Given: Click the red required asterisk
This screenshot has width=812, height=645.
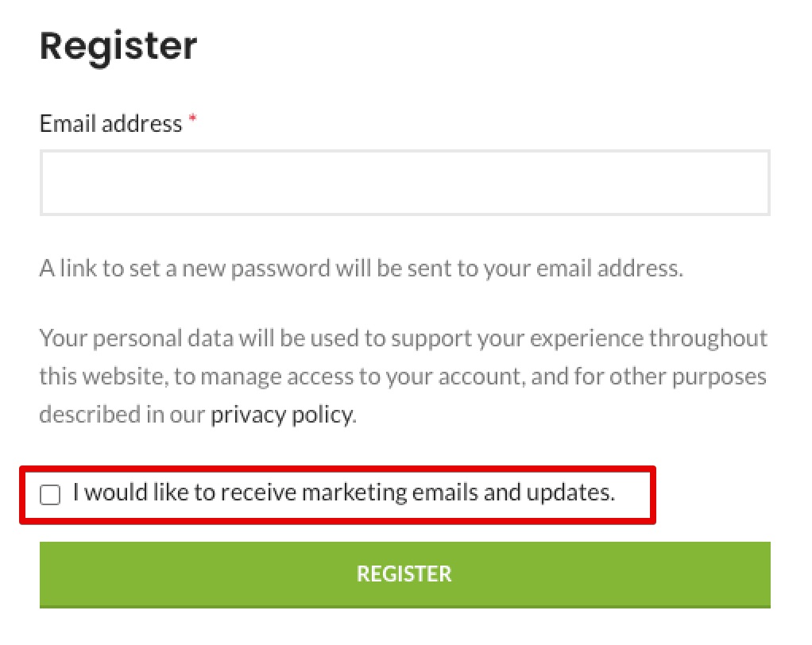Looking at the screenshot, I should pos(192,121).
